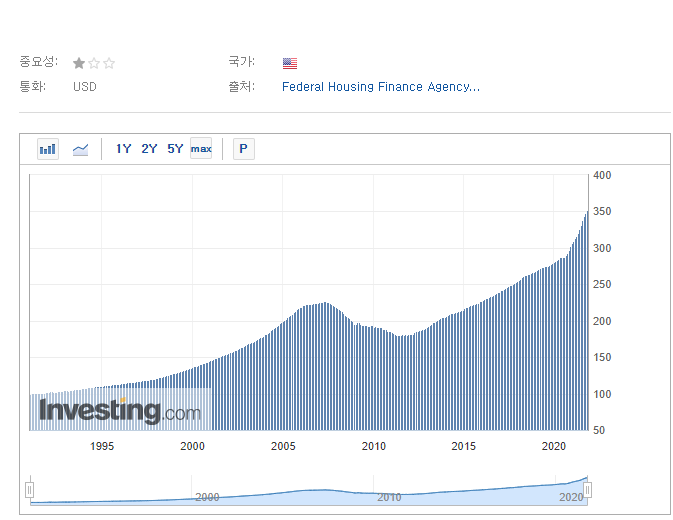Click the 1995 x-axis label
Image resolution: width=673 pixels, height=520 pixels.
coord(102,446)
